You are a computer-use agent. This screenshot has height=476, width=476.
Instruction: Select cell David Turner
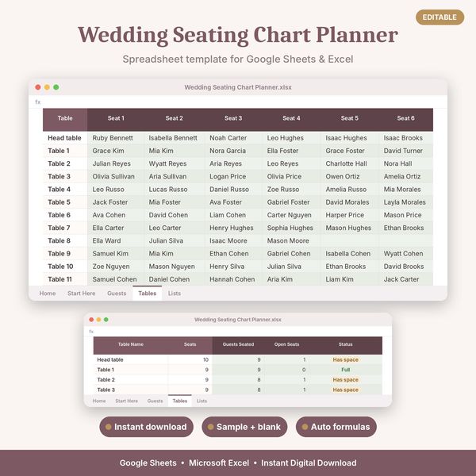(406, 151)
